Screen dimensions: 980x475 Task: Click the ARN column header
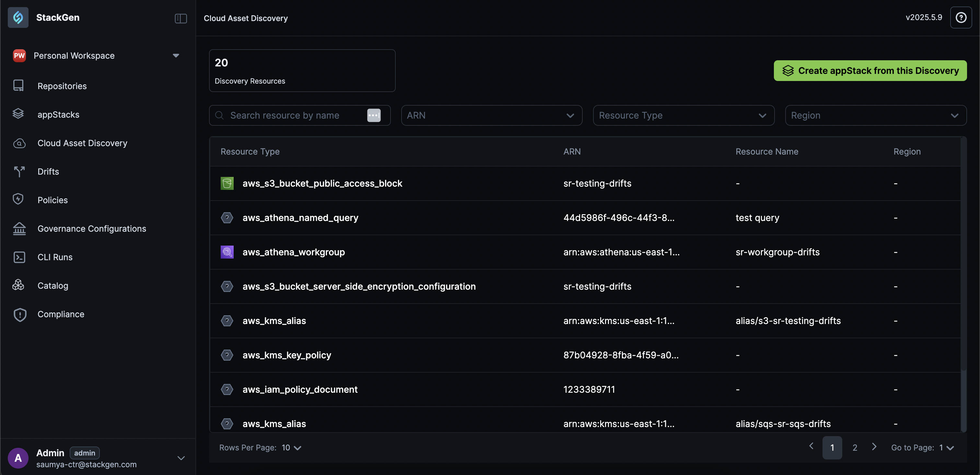(572, 151)
